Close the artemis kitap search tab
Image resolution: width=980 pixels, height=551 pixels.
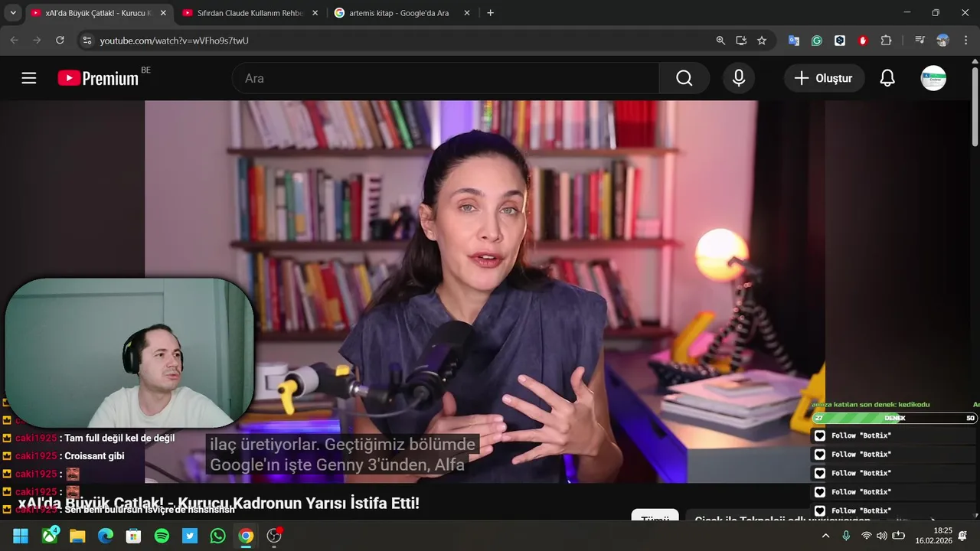(467, 13)
